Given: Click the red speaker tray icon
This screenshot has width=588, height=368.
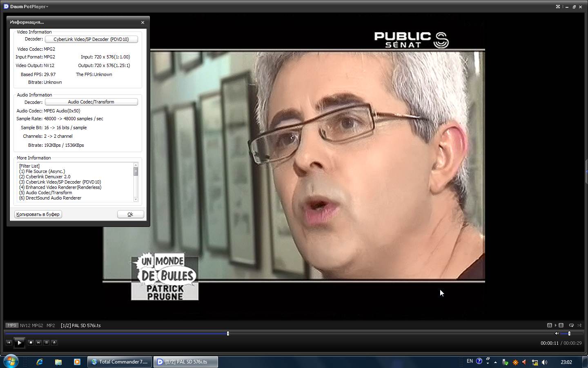Looking at the screenshot, I should point(525,362).
